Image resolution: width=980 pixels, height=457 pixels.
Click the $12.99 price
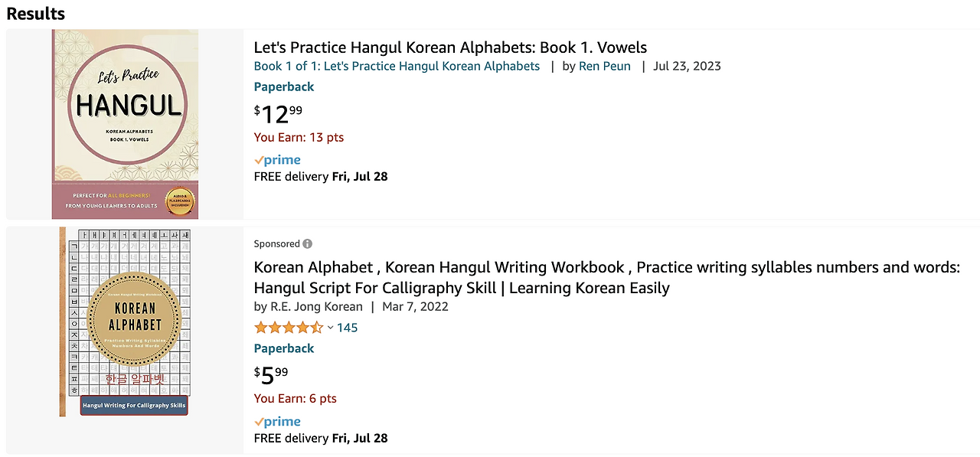click(x=278, y=114)
